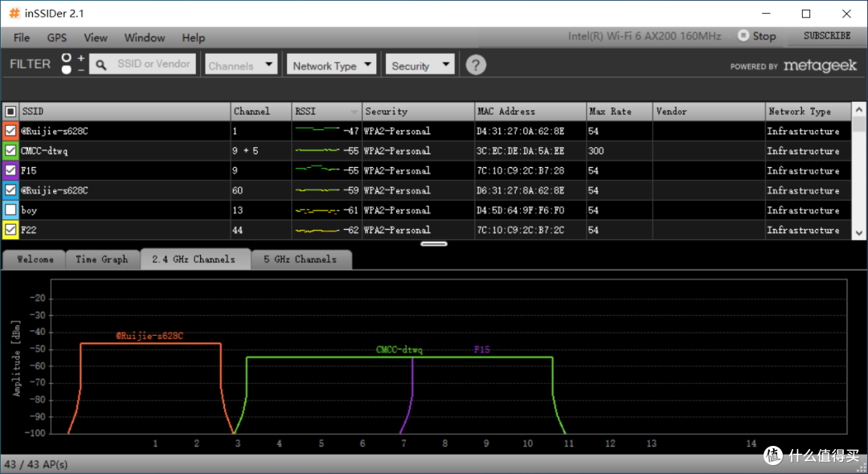868x474 pixels.
Task: Click the inSSIDer app logo icon
Action: (14, 14)
